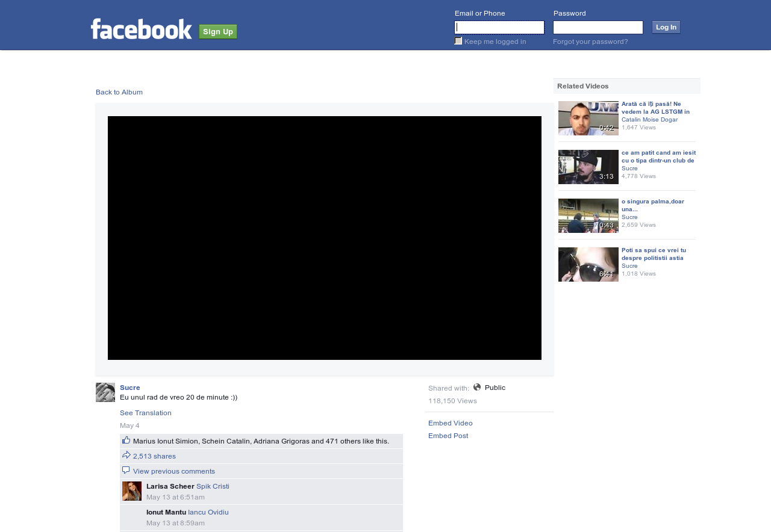Open Iancu Ovidiu tagged link
Screen dimensions: 771x532
(208, 512)
